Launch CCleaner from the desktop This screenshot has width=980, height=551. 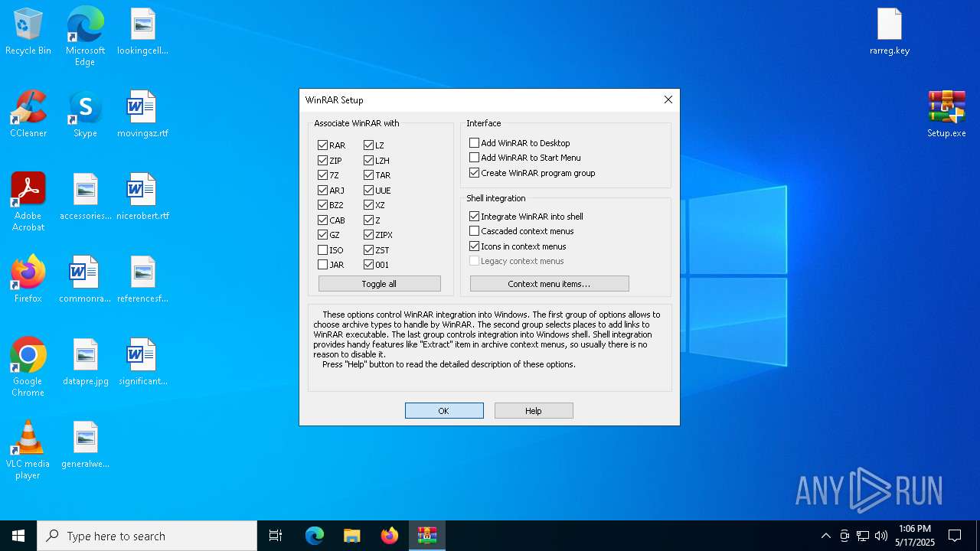tap(28, 115)
